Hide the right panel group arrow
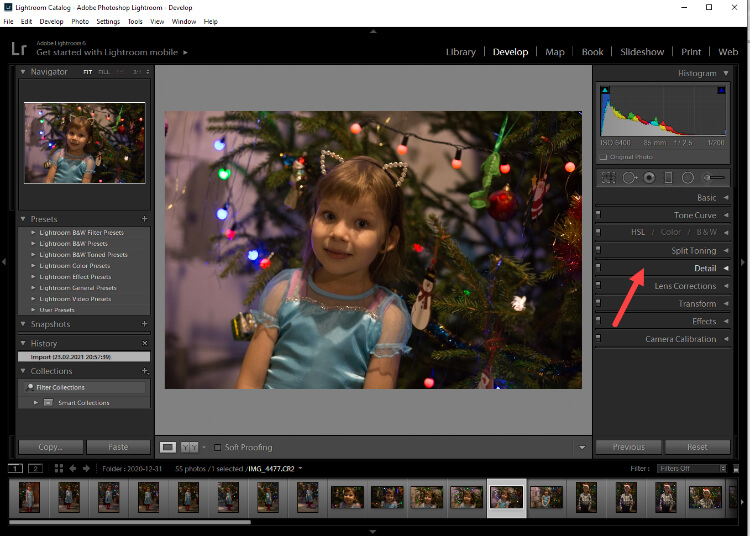Viewport: 750px width, 536px height. pos(743,262)
